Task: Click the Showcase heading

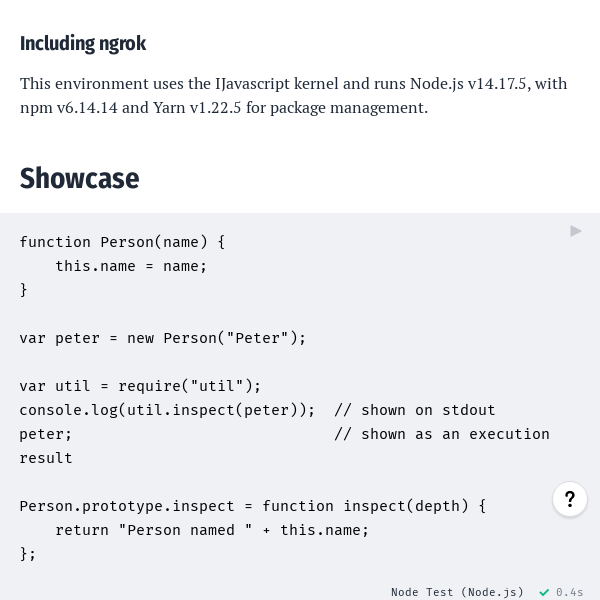Action: [79, 178]
